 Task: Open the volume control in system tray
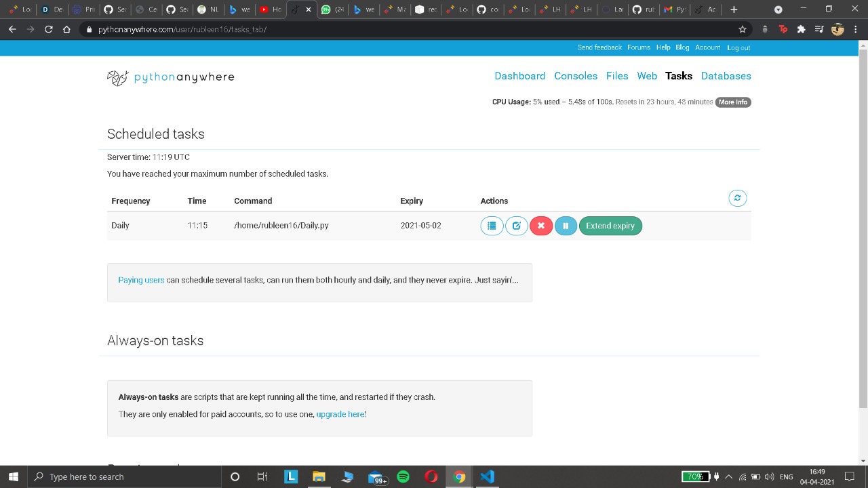pyautogui.click(x=769, y=476)
